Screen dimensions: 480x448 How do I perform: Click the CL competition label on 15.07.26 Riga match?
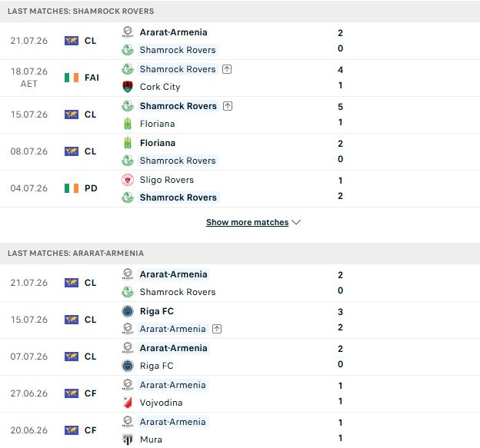click(x=90, y=320)
